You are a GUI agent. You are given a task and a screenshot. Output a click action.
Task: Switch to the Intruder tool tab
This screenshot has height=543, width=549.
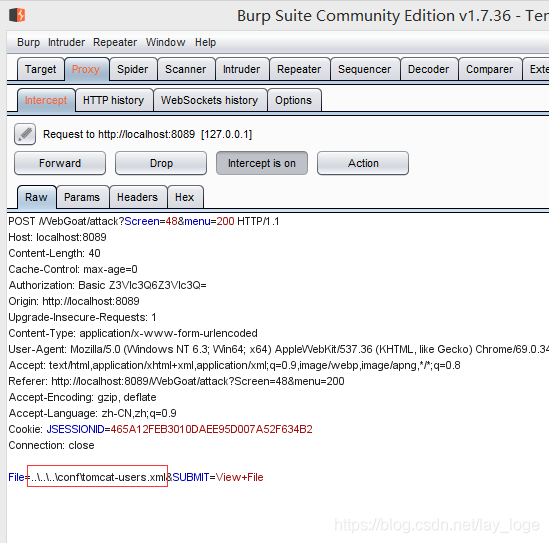242,69
